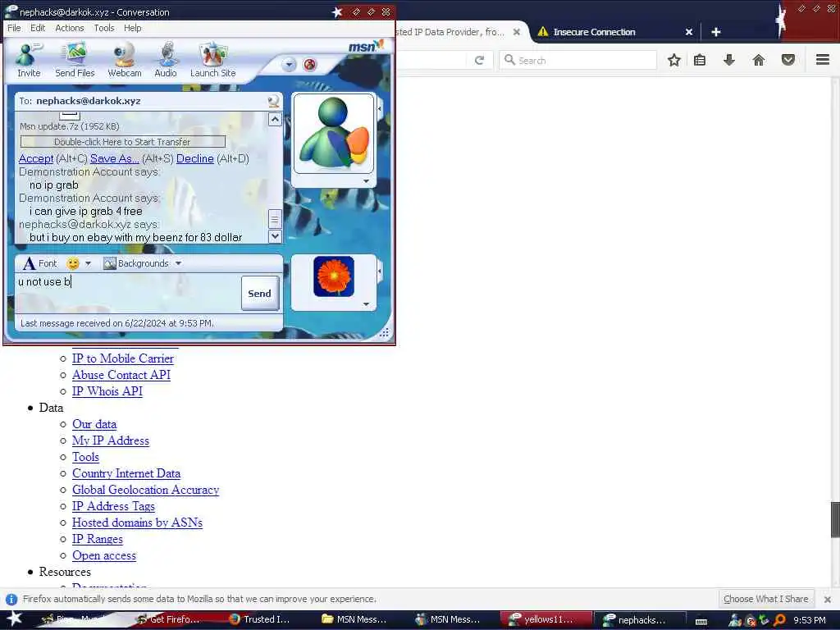
Task: Open the File menu in Conversation window
Action: click(14, 28)
